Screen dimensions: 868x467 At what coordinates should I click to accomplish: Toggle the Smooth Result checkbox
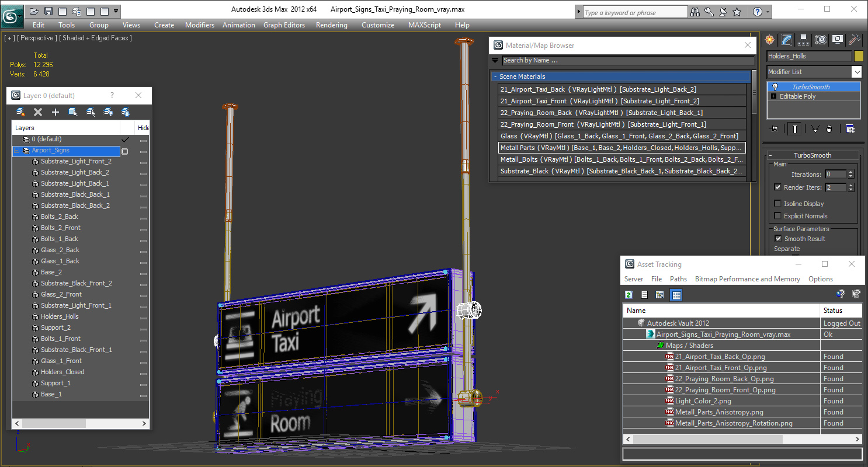(x=778, y=239)
